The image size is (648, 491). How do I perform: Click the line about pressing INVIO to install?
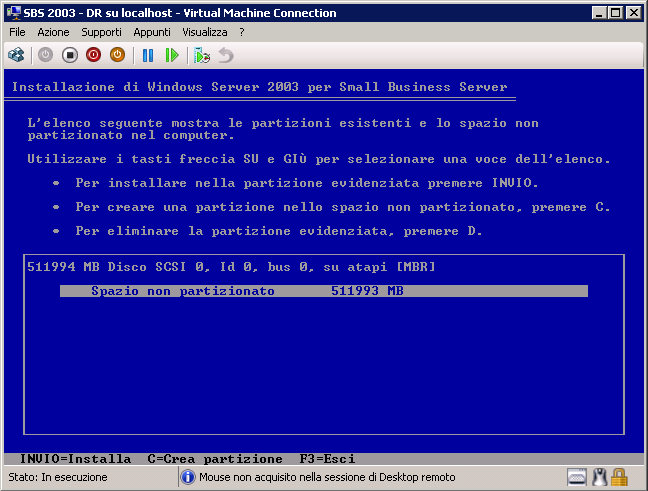click(x=307, y=183)
